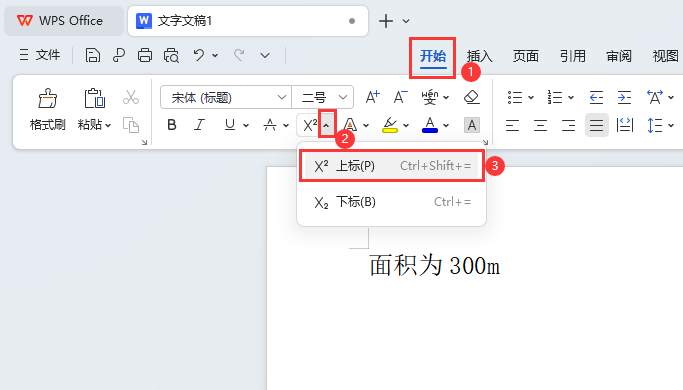The image size is (683, 390).
Task: Copy selection with copy icon
Action: 131,125
